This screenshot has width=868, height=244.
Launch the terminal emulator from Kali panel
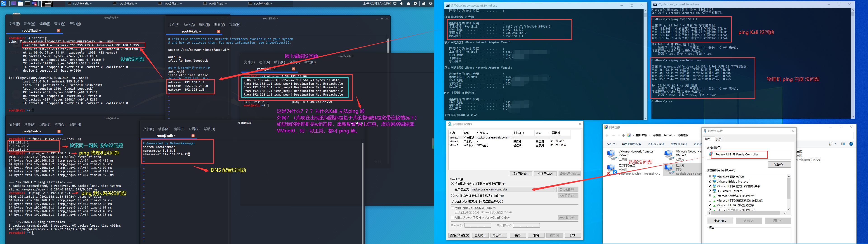pyautogui.click(x=27, y=3)
